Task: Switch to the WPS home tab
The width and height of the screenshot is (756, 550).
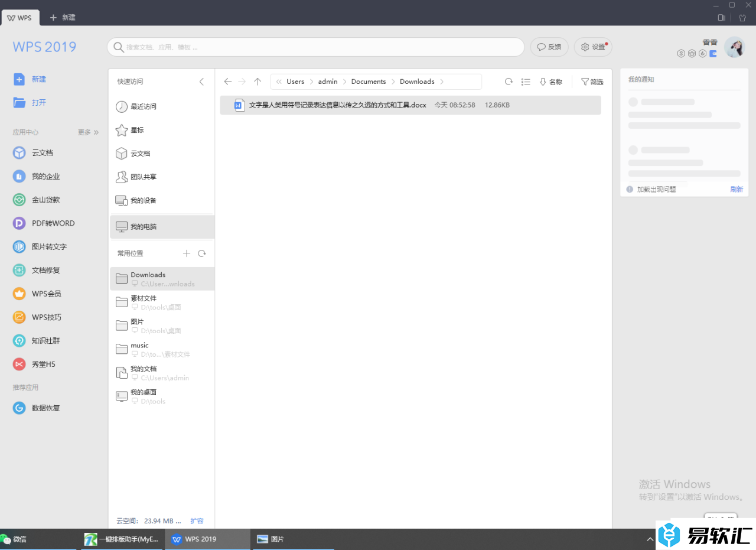Action: 20,18
